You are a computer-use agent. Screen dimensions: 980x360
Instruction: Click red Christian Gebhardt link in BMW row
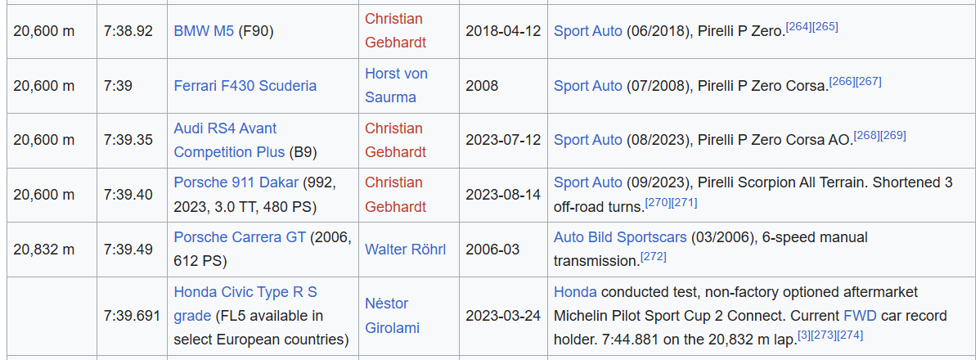pos(393,19)
